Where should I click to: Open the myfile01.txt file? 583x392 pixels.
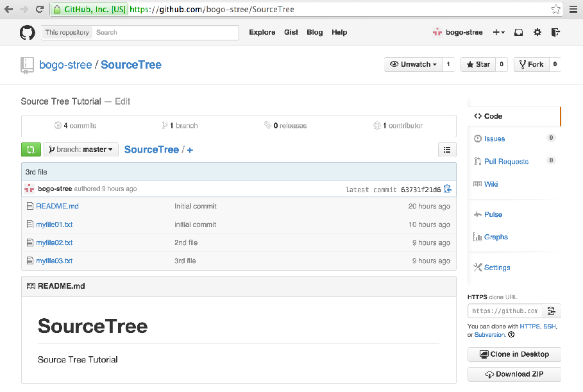pos(55,225)
